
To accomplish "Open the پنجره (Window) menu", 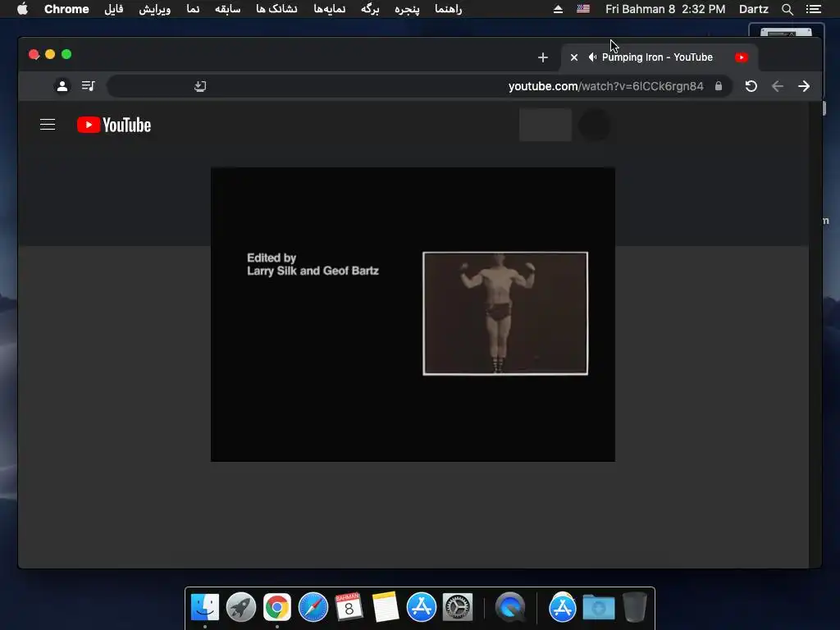I will 407,9.
